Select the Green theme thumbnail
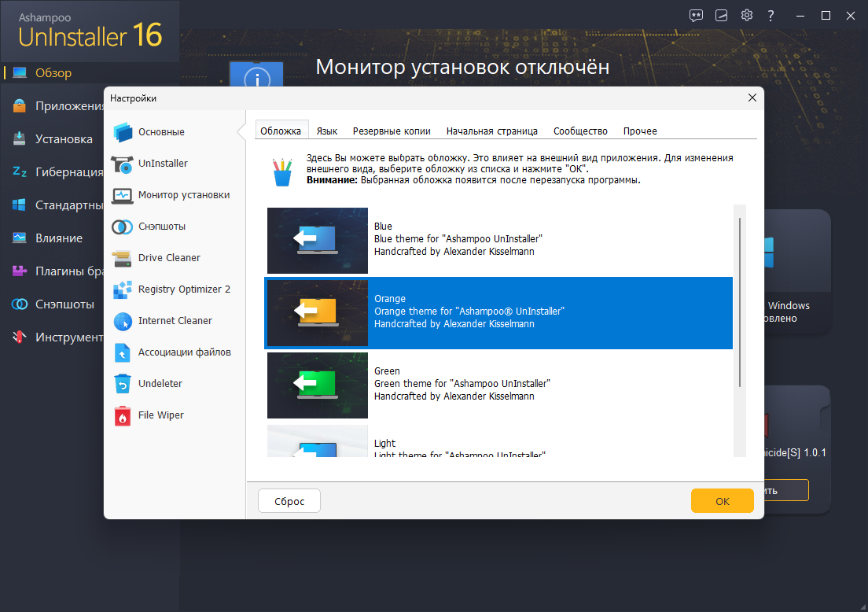868x612 pixels. [318, 385]
